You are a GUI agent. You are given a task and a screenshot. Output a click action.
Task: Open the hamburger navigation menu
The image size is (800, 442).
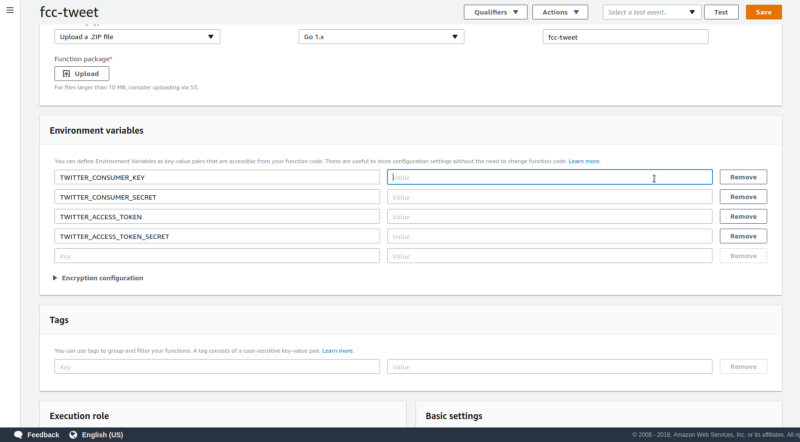click(x=10, y=10)
